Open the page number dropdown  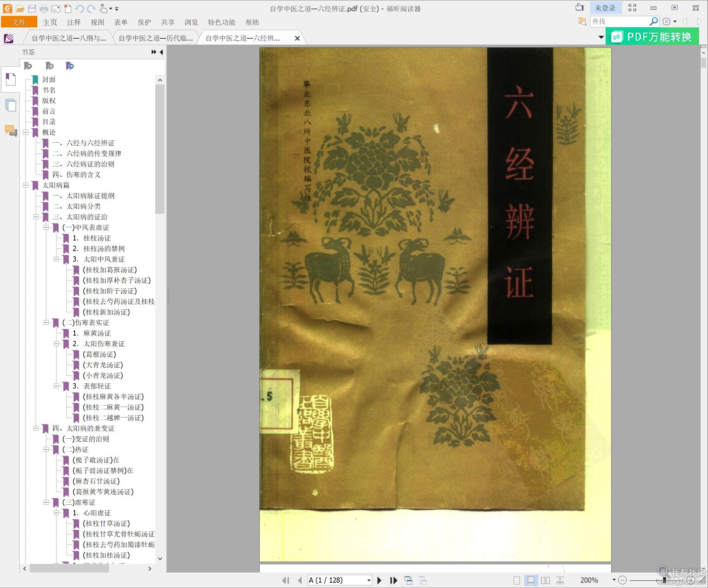coord(369,580)
